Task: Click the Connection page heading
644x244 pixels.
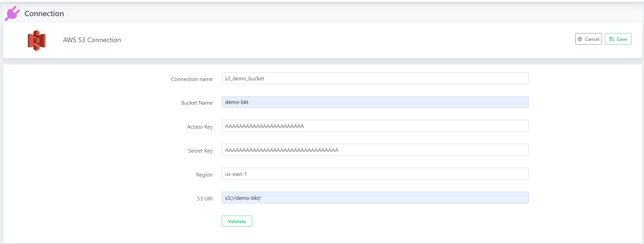Action: pos(44,13)
